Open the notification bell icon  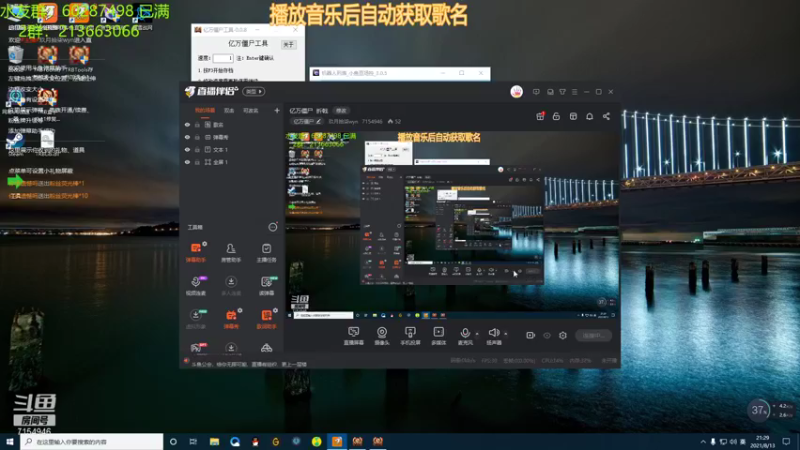click(x=589, y=116)
